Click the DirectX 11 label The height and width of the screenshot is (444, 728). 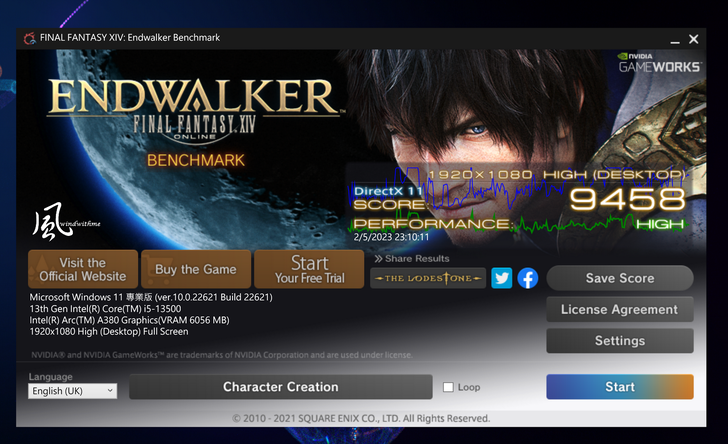(388, 191)
